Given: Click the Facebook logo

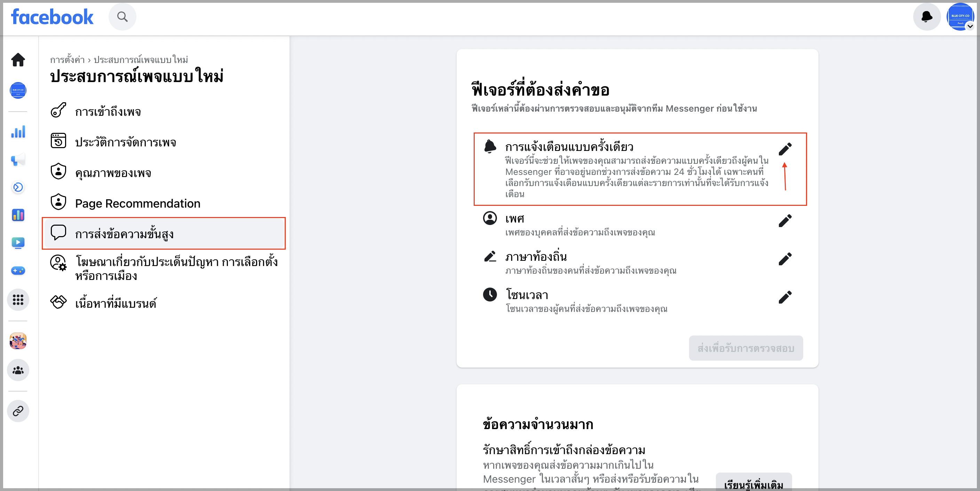Looking at the screenshot, I should [52, 17].
